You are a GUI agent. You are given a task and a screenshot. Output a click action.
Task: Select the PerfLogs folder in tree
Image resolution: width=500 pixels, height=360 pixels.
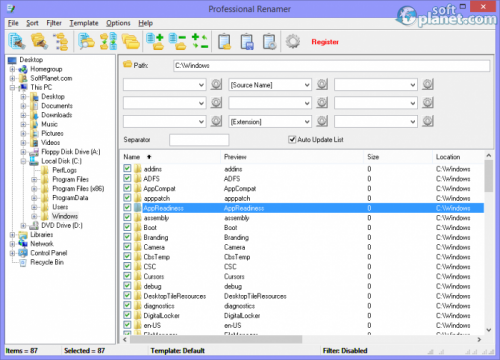click(64, 170)
